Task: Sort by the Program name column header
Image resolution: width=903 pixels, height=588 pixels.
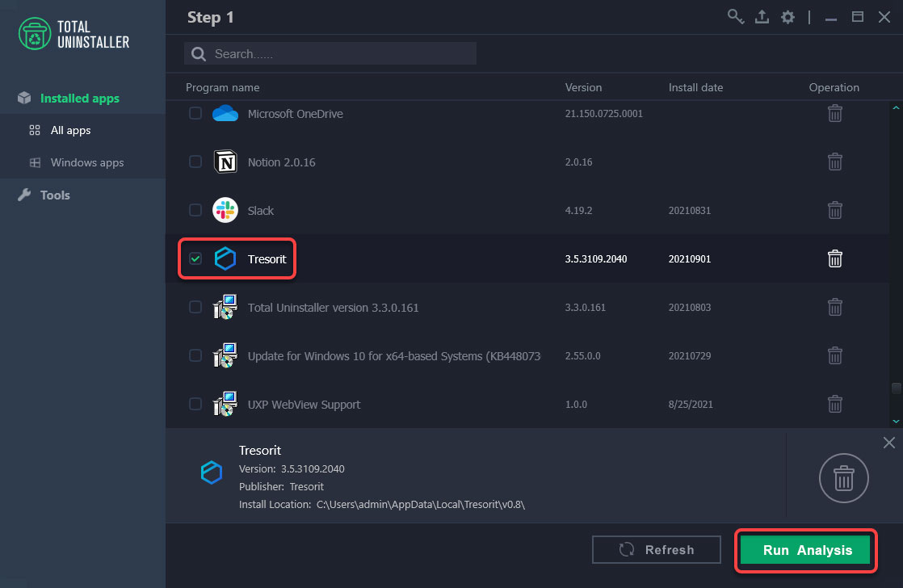Action: (222, 87)
